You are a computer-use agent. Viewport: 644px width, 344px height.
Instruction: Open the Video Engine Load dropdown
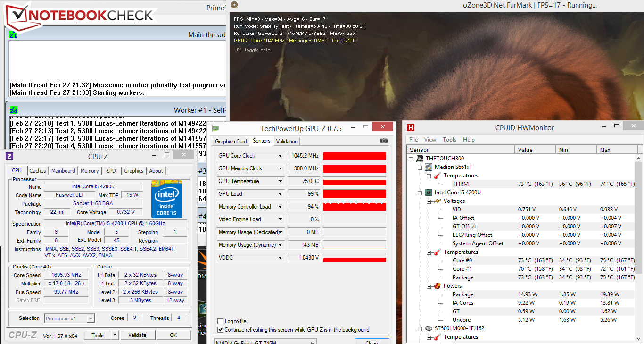tap(281, 219)
